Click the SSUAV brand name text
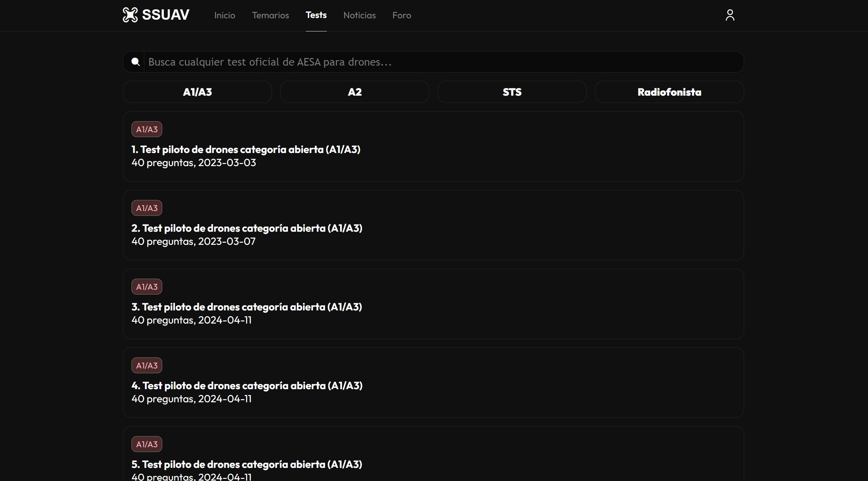The image size is (868, 481). point(165,15)
